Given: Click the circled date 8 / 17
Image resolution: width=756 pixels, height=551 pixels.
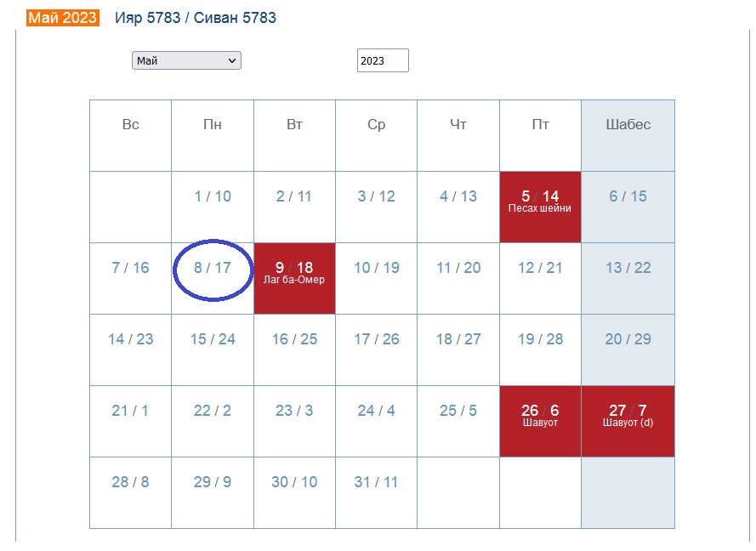Looking at the screenshot, I should click(213, 268).
